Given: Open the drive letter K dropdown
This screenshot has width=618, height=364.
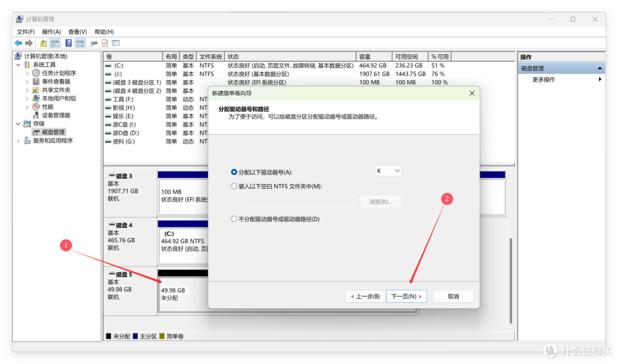Looking at the screenshot, I should pos(388,171).
